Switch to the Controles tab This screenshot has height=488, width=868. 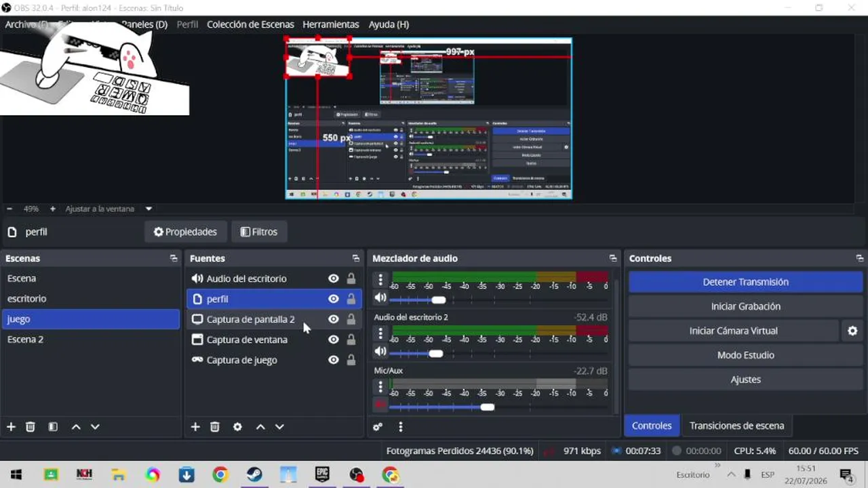coord(652,426)
